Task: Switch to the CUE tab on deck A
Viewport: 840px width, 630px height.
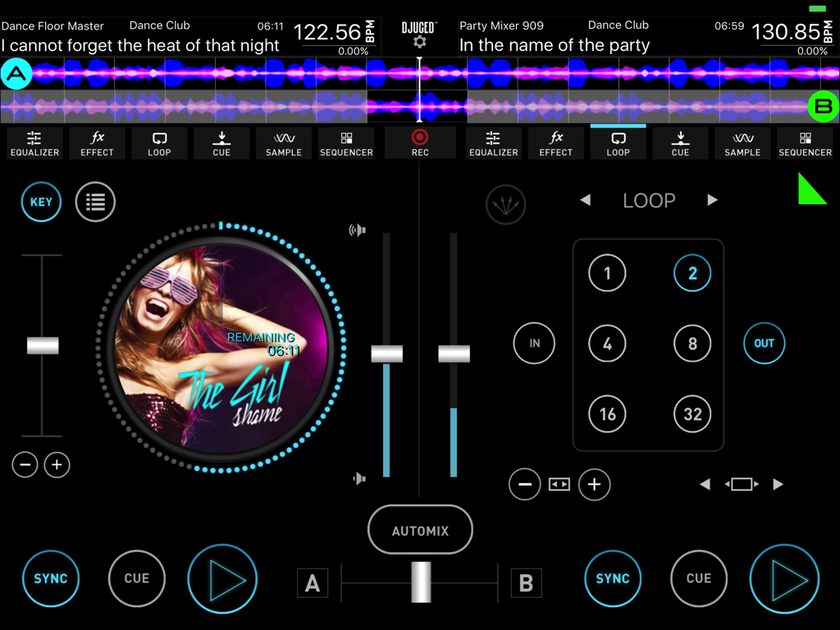Action: pyautogui.click(x=221, y=144)
